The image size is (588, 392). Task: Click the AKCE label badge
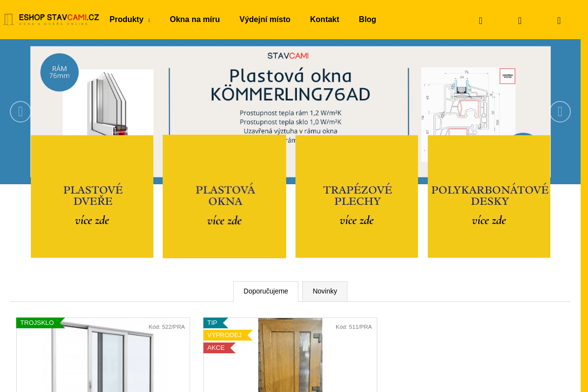(x=220, y=348)
